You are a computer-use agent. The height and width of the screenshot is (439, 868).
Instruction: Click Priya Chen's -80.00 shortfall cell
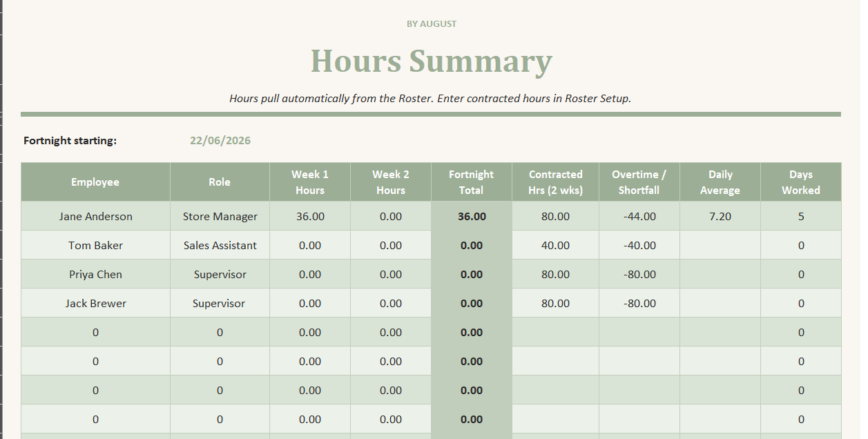coord(639,274)
